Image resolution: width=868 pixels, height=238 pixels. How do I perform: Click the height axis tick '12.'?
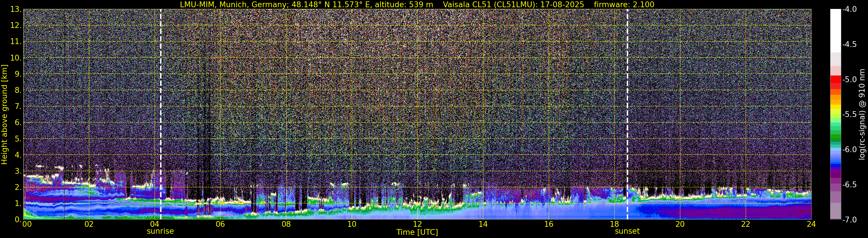click(16, 25)
